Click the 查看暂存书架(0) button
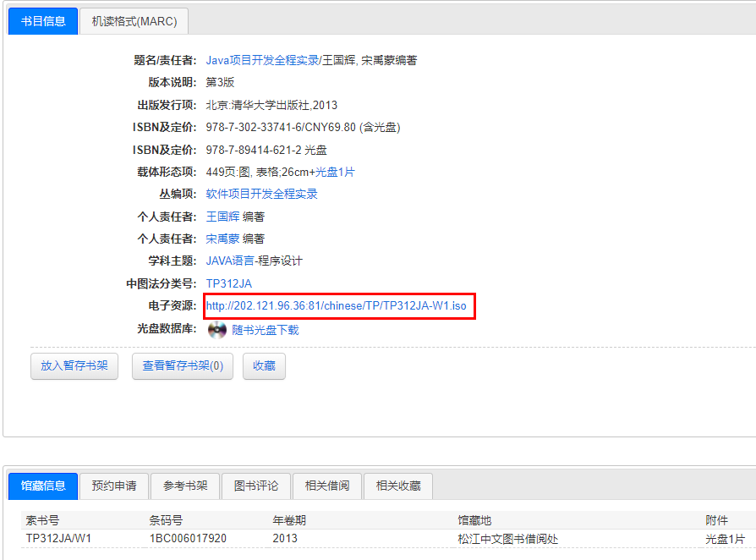This screenshot has width=756, height=560. [183, 366]
